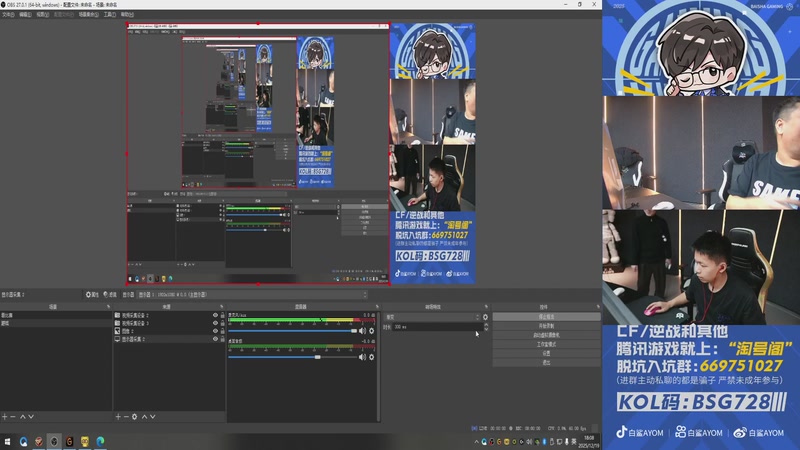Lock Video Capture Device 2 source
This screenshot has height=450, width=800.
222,315
